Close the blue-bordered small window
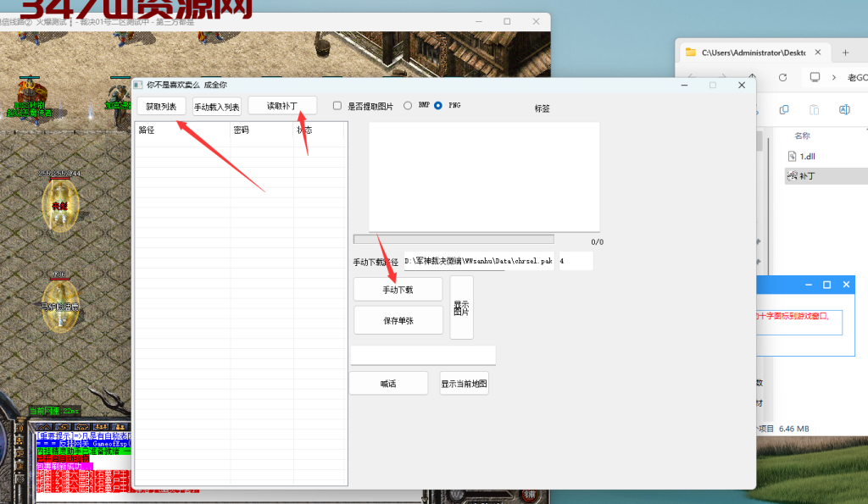Screen dimensions: 868x504 [x=846, y=285]
